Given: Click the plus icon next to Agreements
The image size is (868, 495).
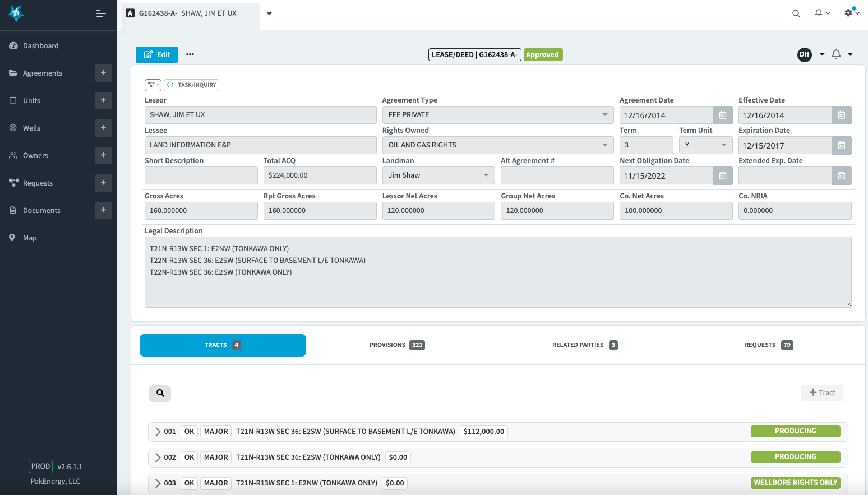Looking at the screenshot, I should click(103, 73).
